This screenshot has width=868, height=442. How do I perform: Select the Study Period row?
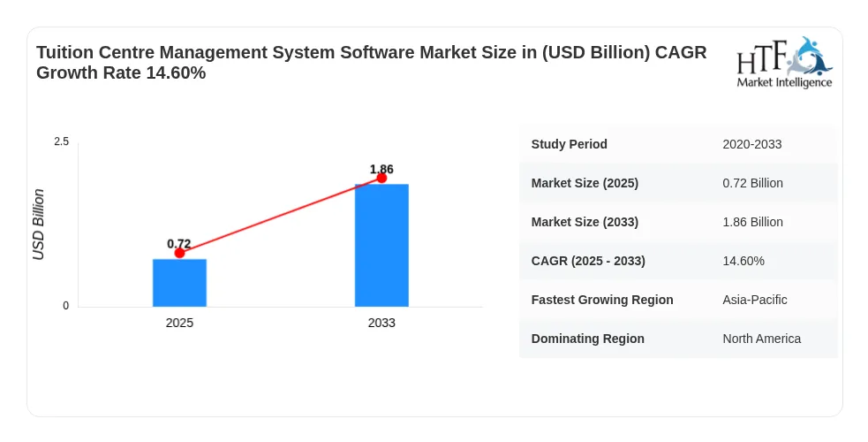point(678,144)
